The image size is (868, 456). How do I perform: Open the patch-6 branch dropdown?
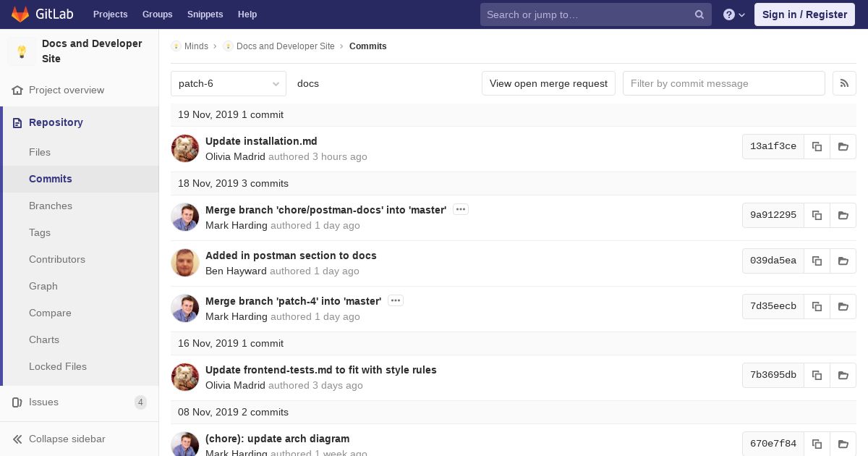(x=229, y=83)
